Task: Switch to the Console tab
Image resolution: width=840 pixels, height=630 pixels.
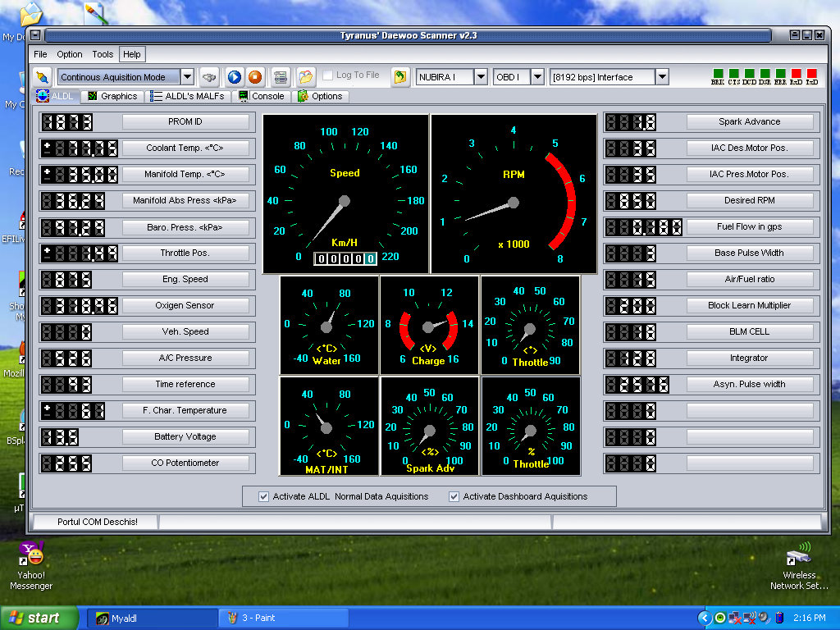Action: (262, 96)
